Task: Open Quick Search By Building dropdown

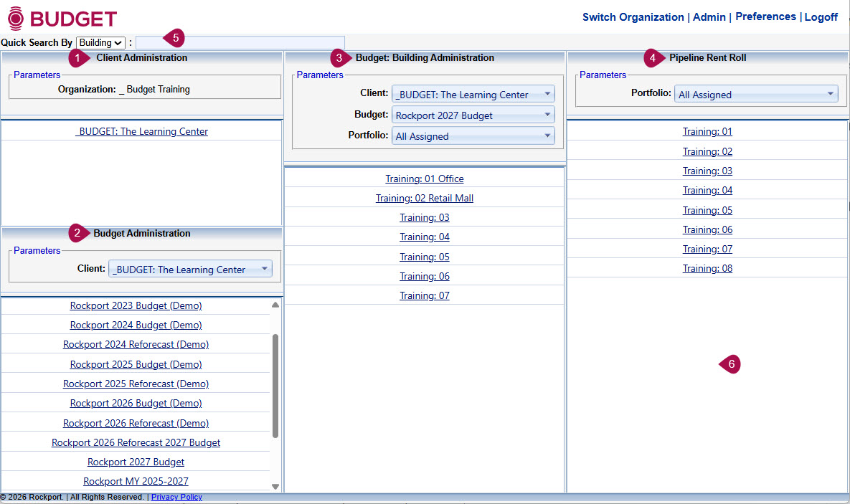Action: 101,43
